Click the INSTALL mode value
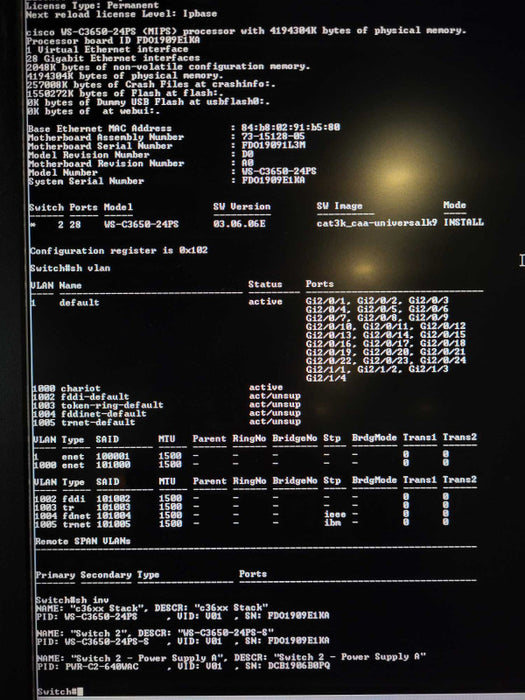This screenshot has height=700, width=525. [x=463, y=222]
